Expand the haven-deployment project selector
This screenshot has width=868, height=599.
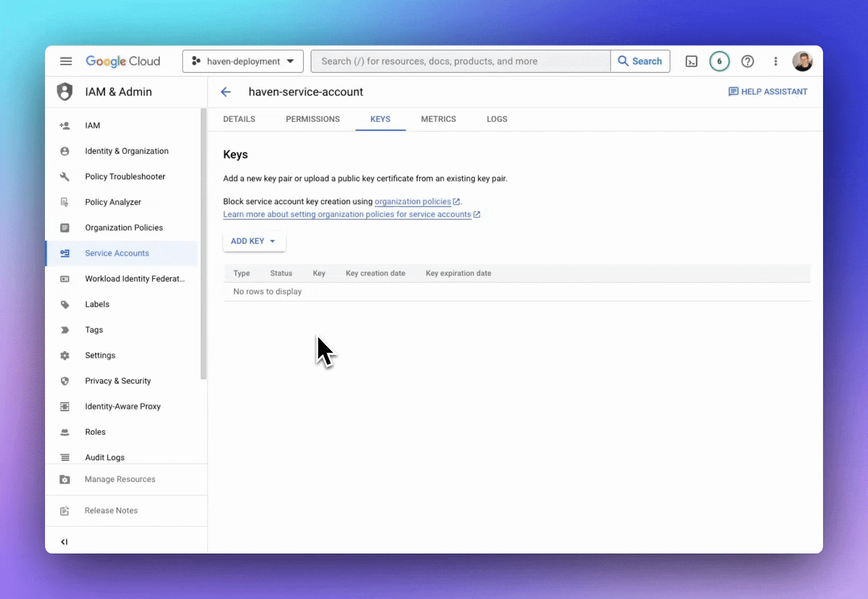coord(243,62)
